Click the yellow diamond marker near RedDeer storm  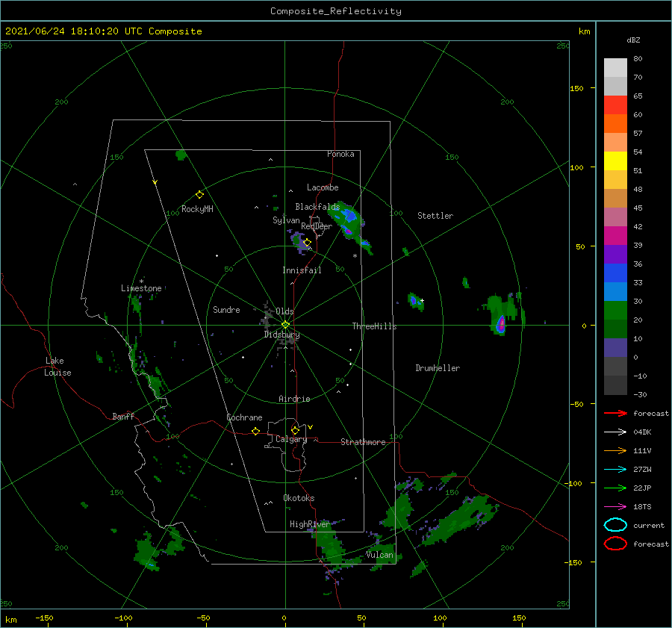pos(308,243)
